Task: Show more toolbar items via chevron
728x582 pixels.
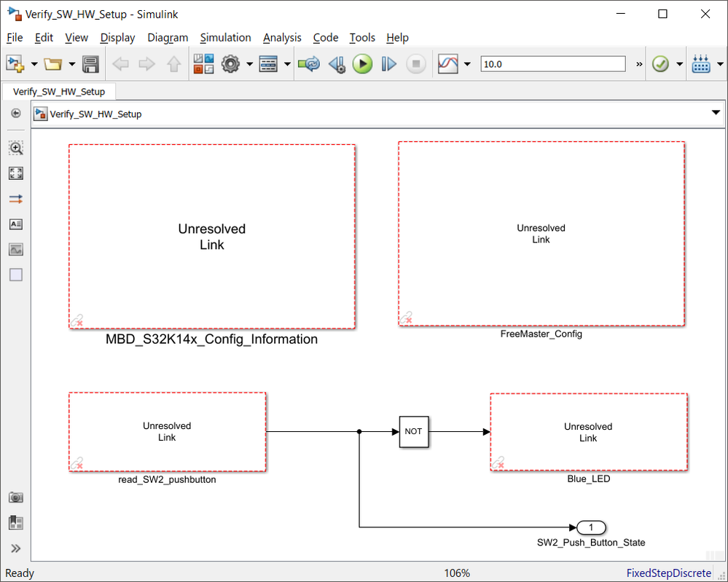Action: tap(639, 64)
